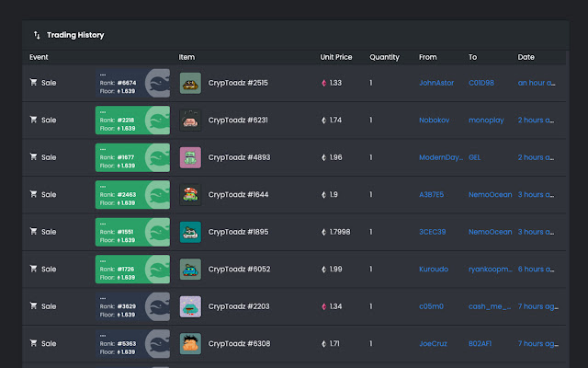Screen dimensions: 588x368
Task: Click the cart icon in CrypToadz #6308 row
Action: [34, 344]
